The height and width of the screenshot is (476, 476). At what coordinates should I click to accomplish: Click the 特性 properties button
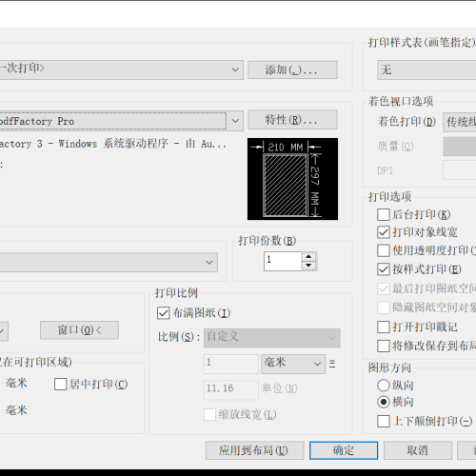(292, 120)
